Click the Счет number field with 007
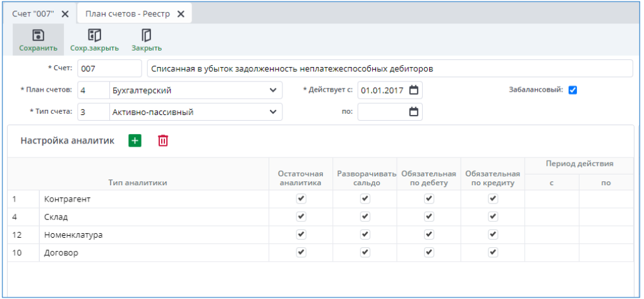 pos(110,68)
